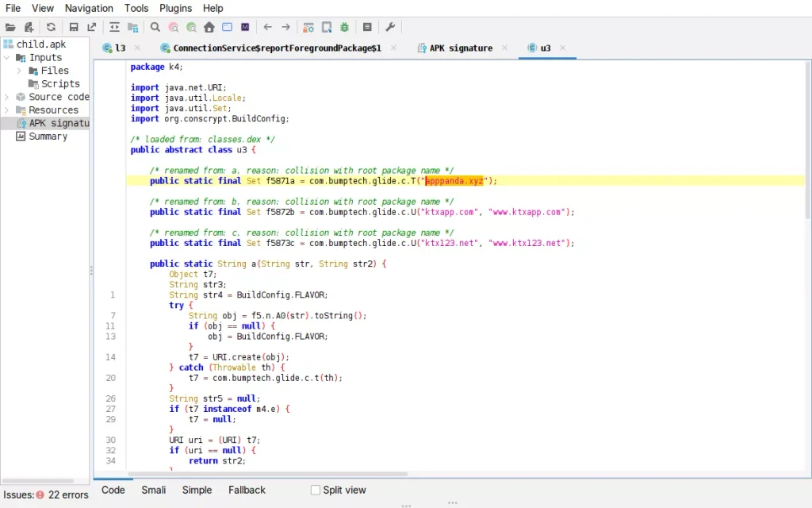Viewport: 812px width, 508px height.
Task: Close the u3 tab
Action: 562,48
